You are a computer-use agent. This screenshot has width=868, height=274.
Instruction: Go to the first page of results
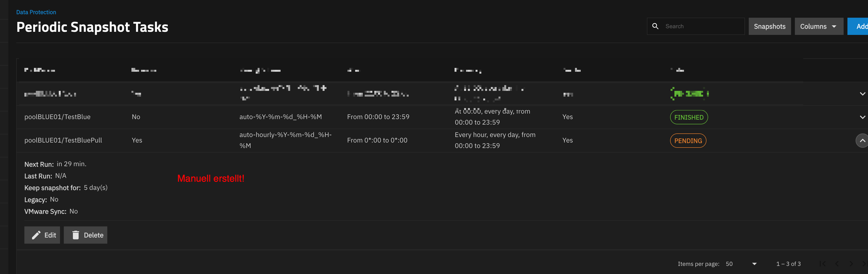[823, 264]
